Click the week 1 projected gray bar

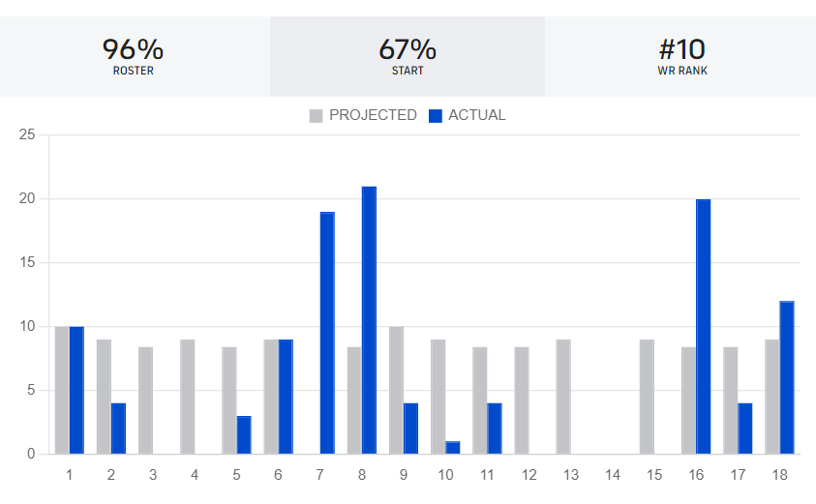tap(62, 390)
